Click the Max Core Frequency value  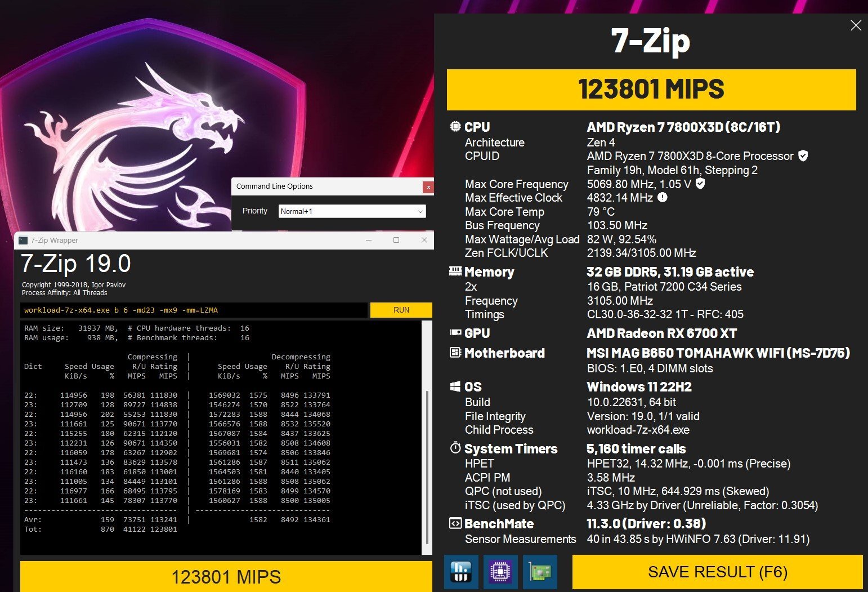tap(639, 184)
